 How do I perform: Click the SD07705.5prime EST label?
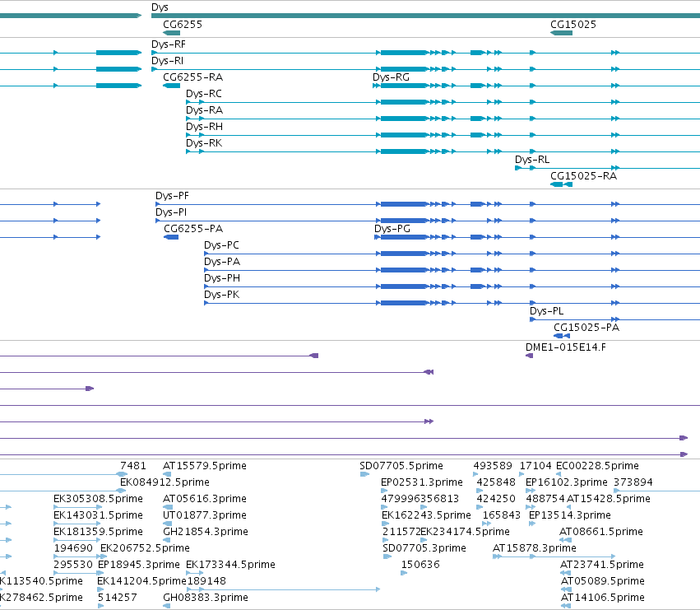tap(401, 466)
